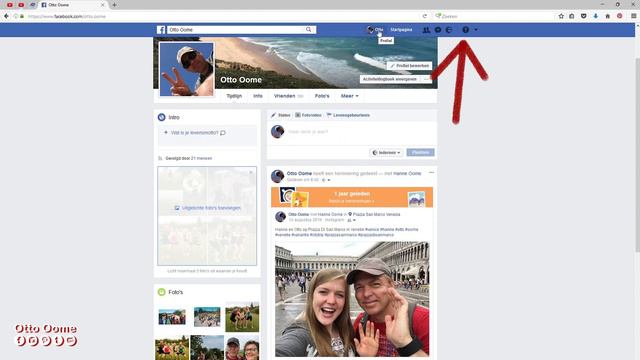Click the Facebook logo icon
The image size is (640, 360).
[x=161, y=30]
